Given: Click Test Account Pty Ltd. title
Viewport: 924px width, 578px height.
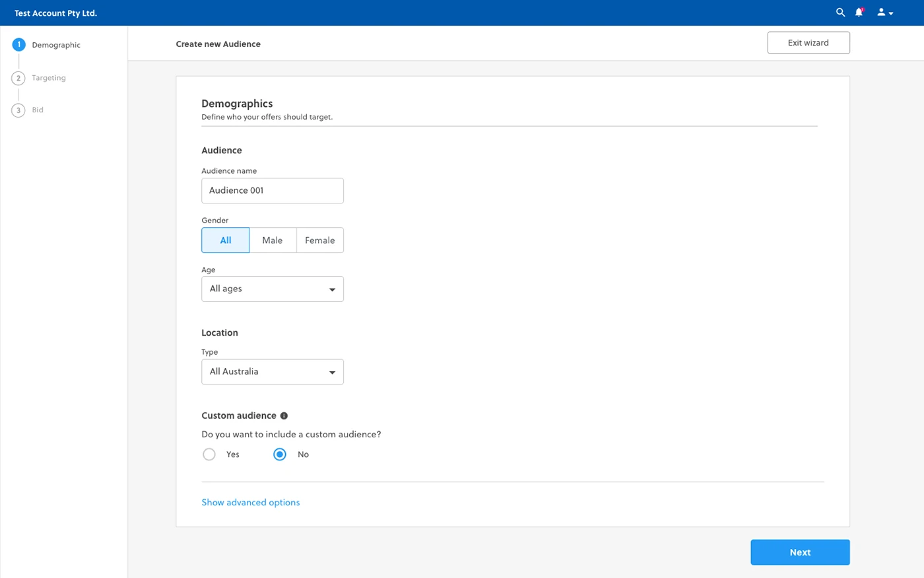Looking at the screenshot, I should coord(55,13).
